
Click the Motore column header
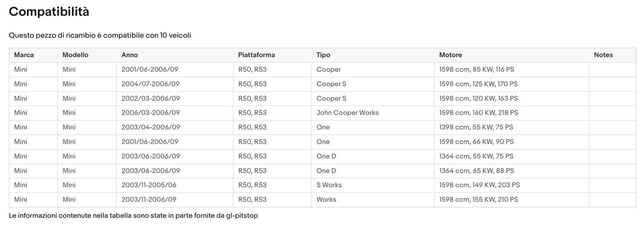450,55
